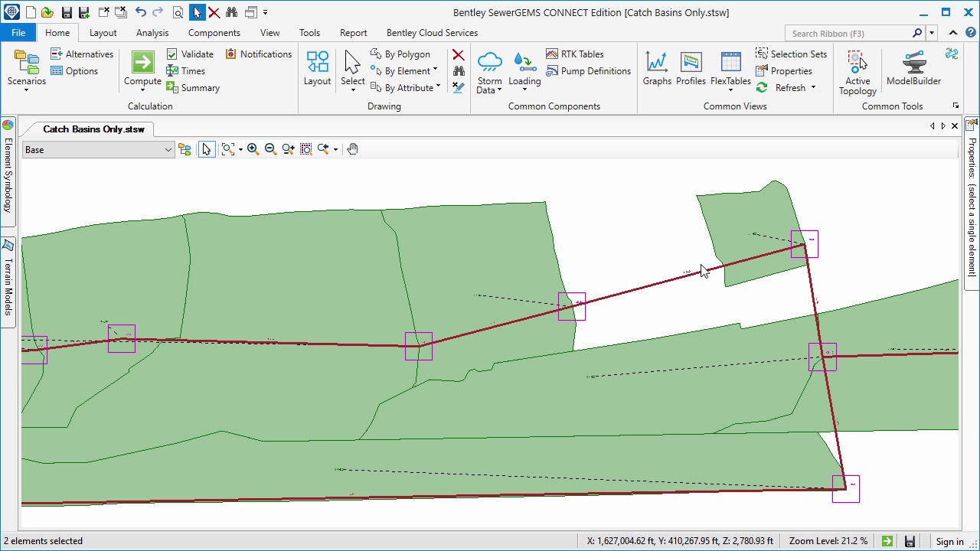980x551 pixels.
Task: Click 'Zoom Level: 21.2 %' in status bar
Action: click(828, 541)
